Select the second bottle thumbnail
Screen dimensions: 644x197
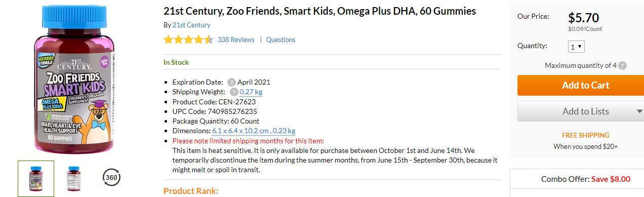click(74, 178)
